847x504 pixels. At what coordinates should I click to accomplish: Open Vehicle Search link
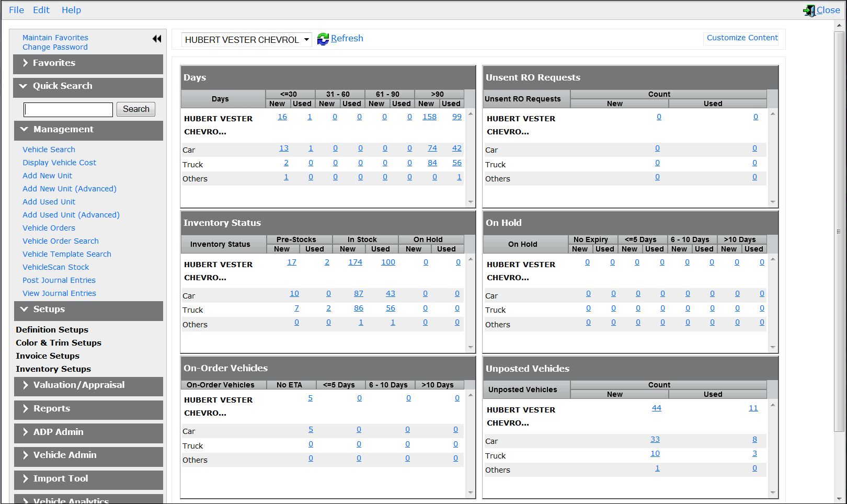[49, 150]
